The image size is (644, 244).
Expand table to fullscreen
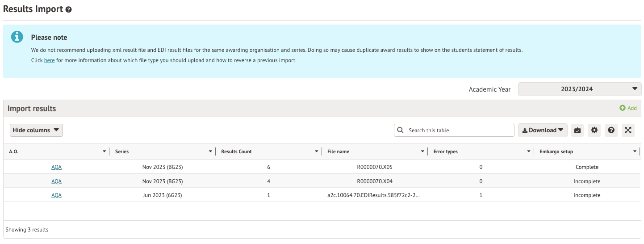pyautogui.click(x=628, y=130)
